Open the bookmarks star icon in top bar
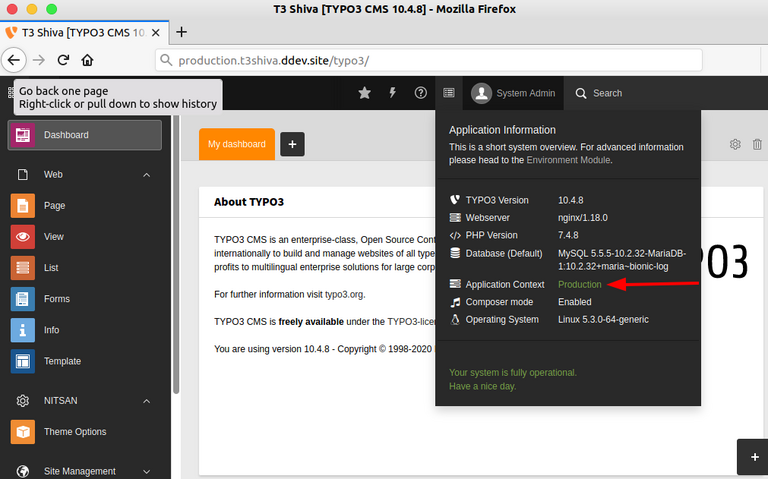 (x=364, y=93)
